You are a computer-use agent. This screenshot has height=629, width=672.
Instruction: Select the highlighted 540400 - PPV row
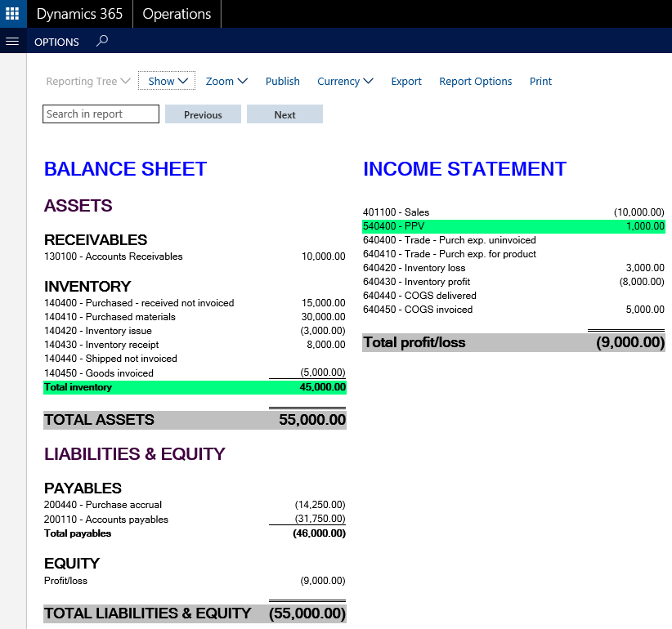click(x=513, y=226)
